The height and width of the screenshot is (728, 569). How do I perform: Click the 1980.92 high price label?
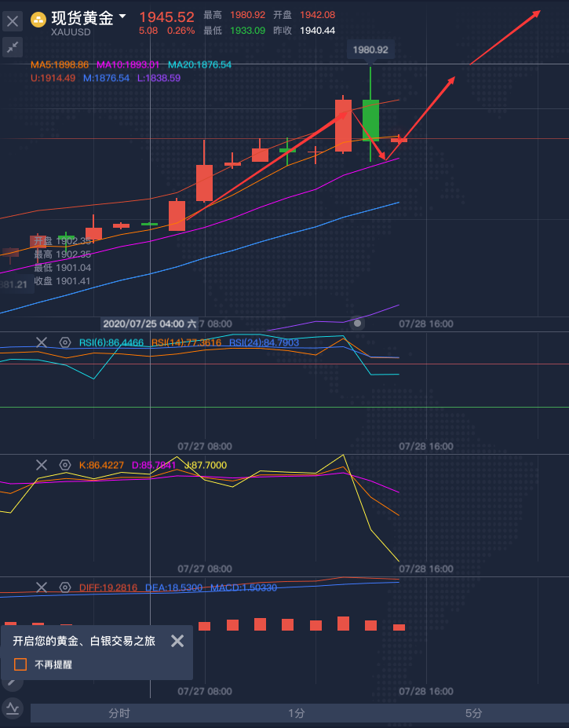point(370,49)
